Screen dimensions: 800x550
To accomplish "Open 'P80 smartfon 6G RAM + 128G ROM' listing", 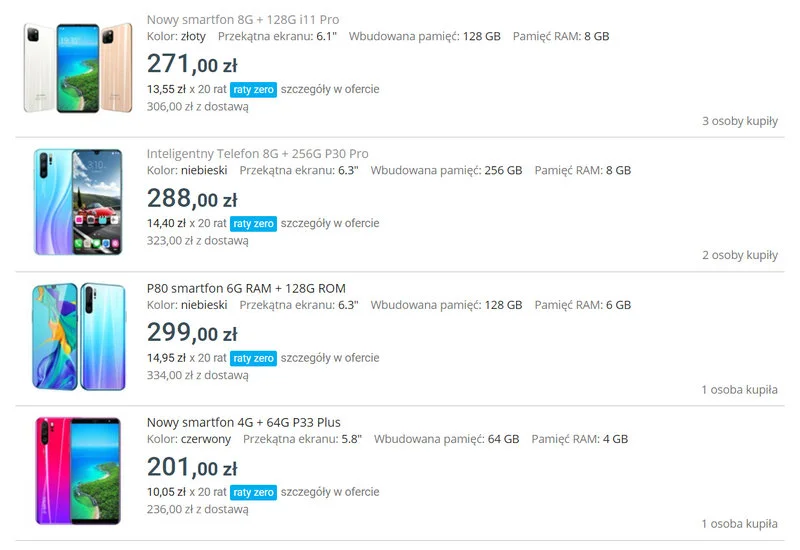I will (x=246, y=288).
